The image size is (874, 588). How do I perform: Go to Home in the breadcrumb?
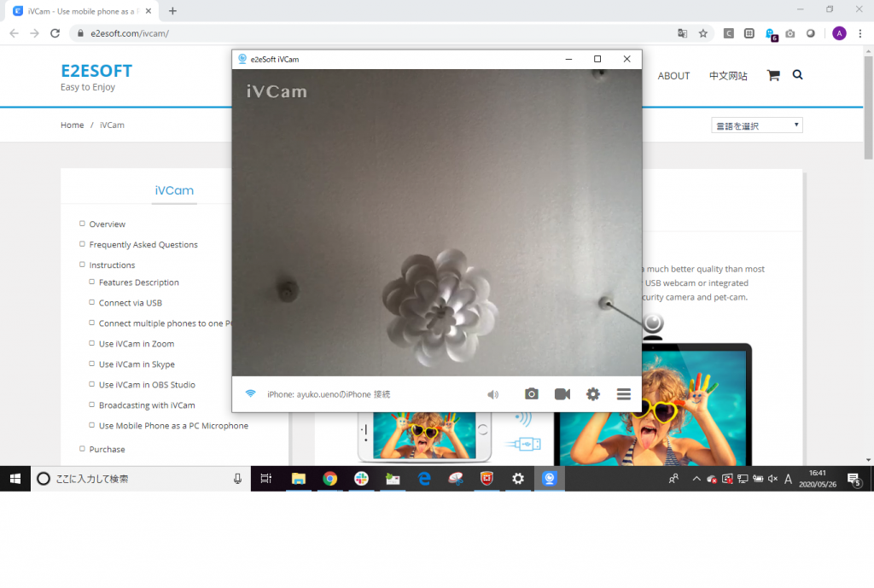pyautogui.click(x=72, y=125)
